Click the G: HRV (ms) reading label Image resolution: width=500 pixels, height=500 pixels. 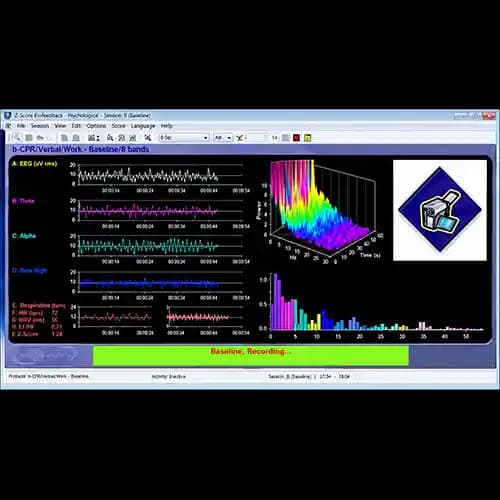pos(28,320)
